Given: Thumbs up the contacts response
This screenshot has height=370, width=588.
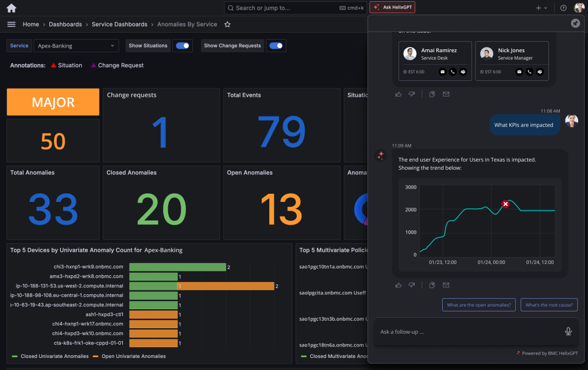Looking at the screenshot, I should pos(399,95).
